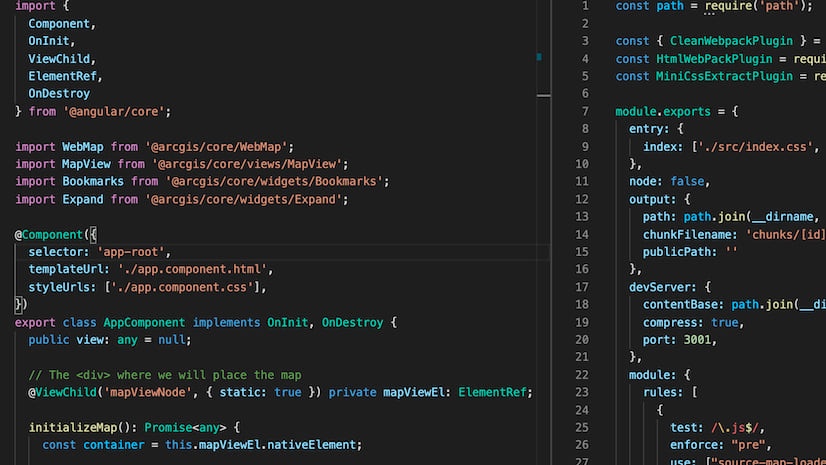Click the 'implements' keyword
The height and width of the screenshot is (465, 826).
click(x=226, y=323)
